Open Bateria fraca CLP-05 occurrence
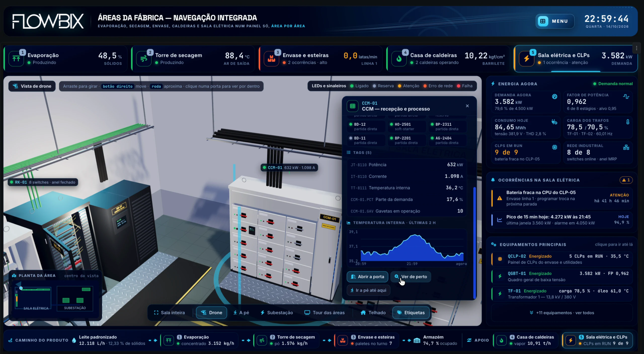 click(562, 198)
